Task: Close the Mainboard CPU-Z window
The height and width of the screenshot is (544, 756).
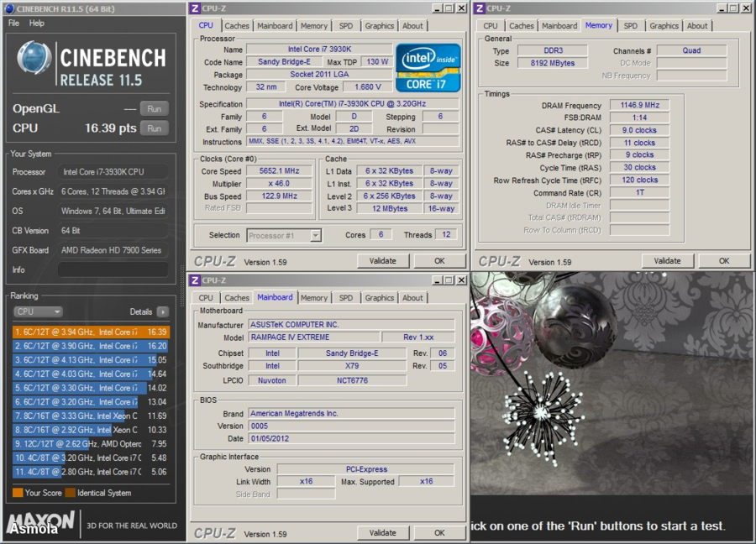Action: pos(461,280)
